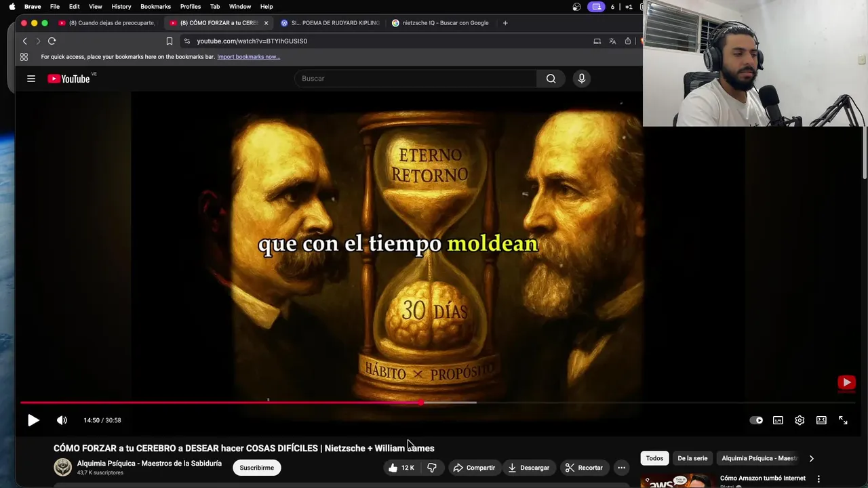Image resolution: width=868 pixels, height=488 pixels.
Task: Click the round status icon left of purple menu bar icon
Action: 576,7
